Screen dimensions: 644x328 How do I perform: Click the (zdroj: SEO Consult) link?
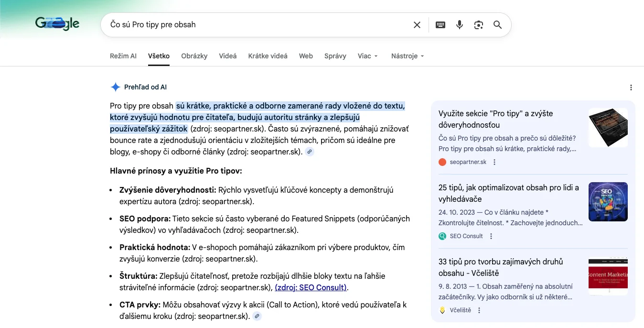click(311, 287)
